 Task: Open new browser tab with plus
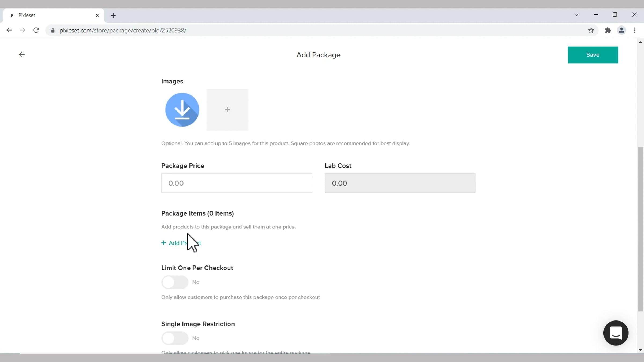pos(113,16)
